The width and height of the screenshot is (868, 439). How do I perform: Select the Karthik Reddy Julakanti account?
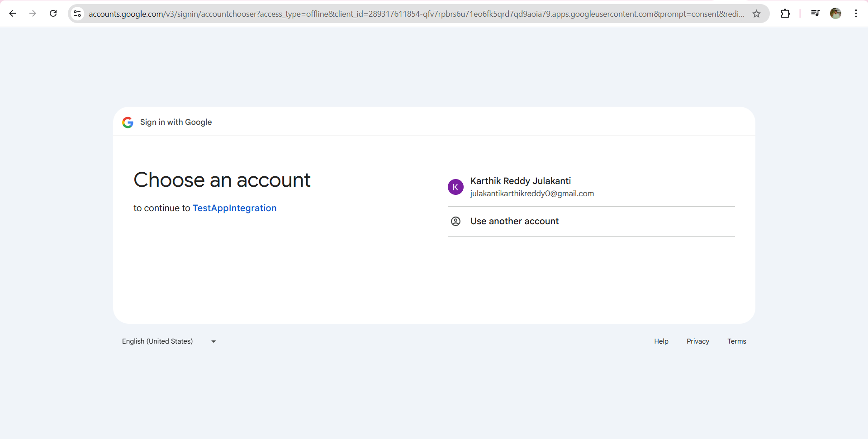pyautogui.click(x=520, y=181)
